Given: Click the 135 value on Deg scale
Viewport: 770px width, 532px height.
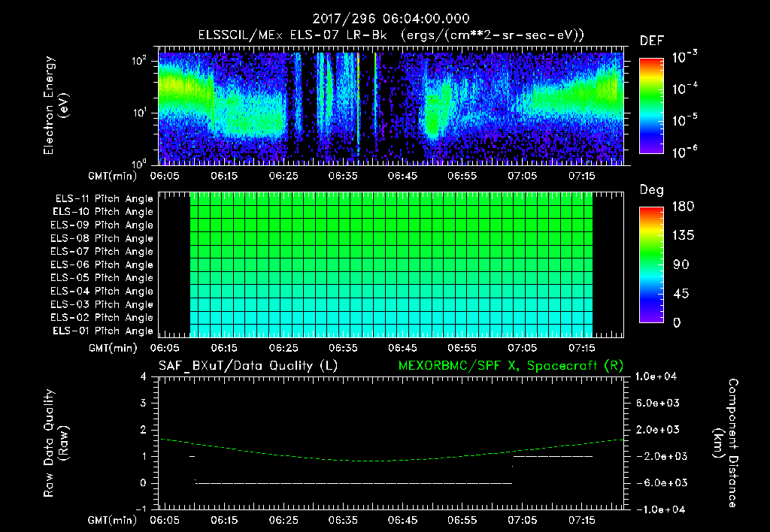Looking at the screenshot, I should pos(683,236).
